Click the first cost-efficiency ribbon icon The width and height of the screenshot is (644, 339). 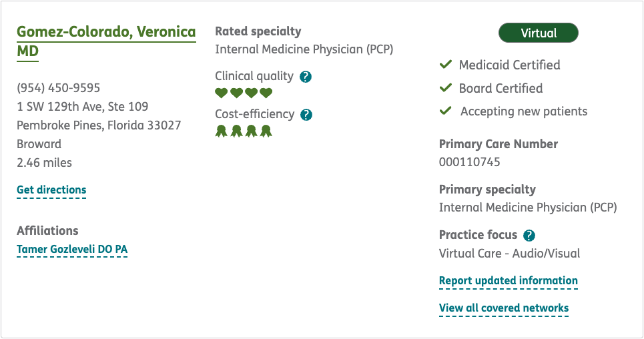click(x=222, y=131)
